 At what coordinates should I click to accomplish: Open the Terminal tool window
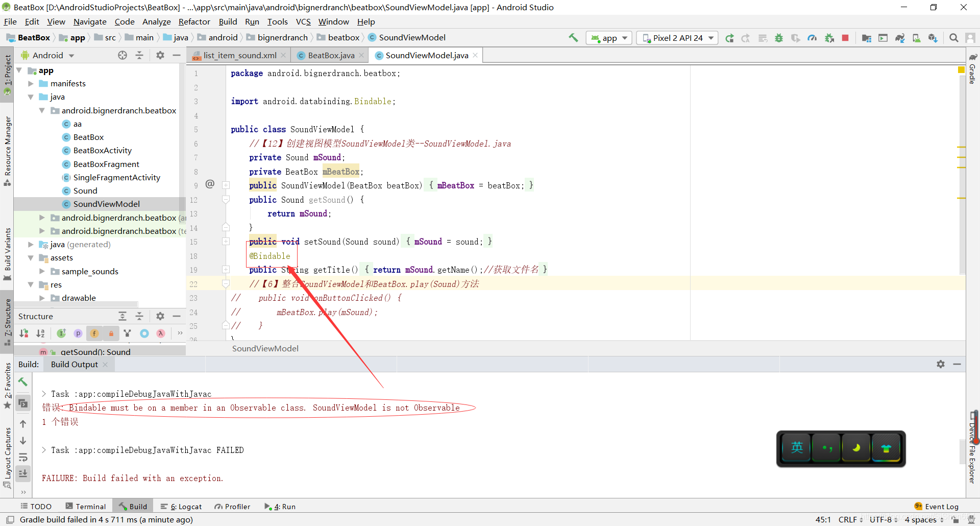point(85,507)
